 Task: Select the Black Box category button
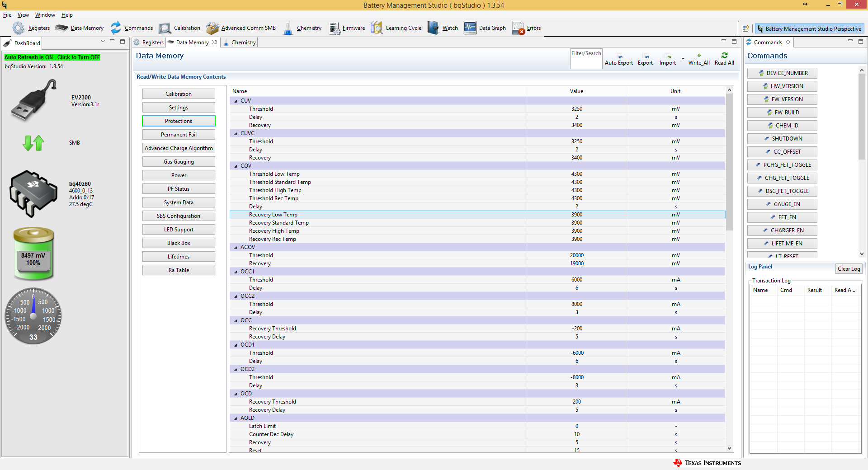coord(179,243)
